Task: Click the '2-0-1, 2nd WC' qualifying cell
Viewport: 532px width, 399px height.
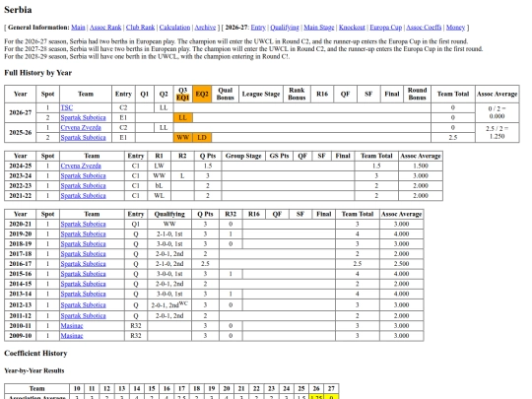Action: (x=169, y=304)
